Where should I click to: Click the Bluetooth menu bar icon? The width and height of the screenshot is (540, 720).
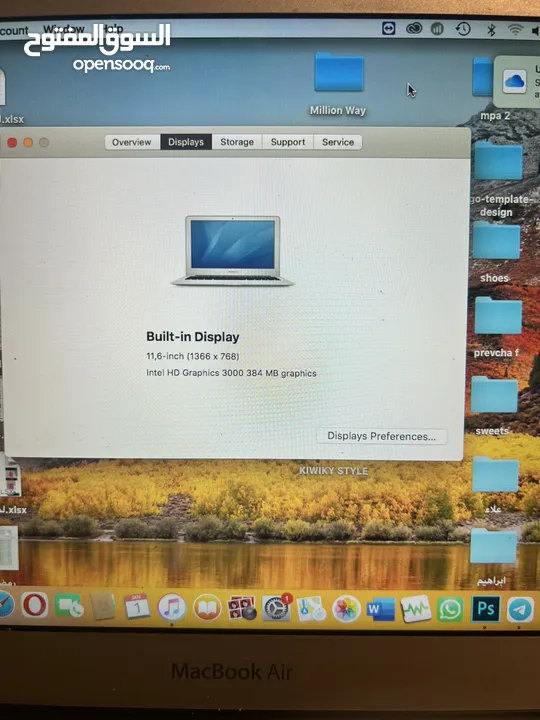pos(491,30)
